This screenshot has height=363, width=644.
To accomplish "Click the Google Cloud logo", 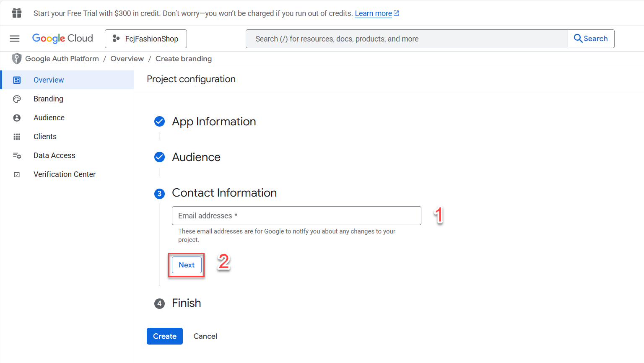I will click(62, 39).
